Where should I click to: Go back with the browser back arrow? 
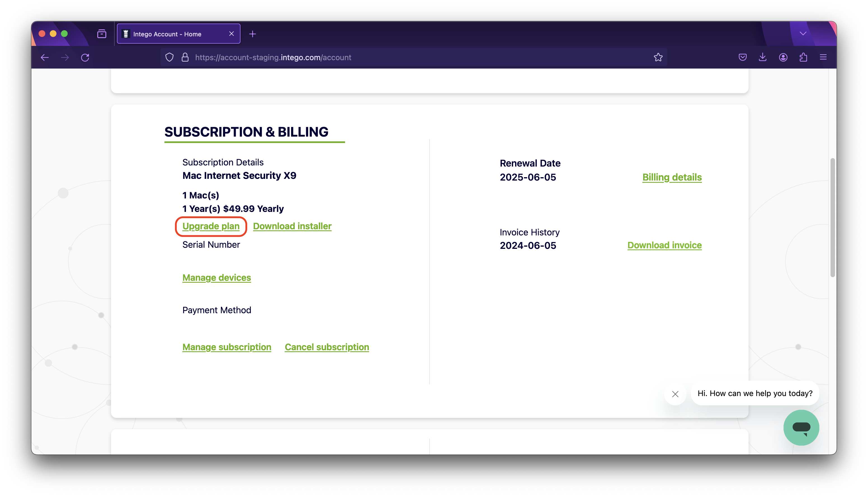point(44,57)
